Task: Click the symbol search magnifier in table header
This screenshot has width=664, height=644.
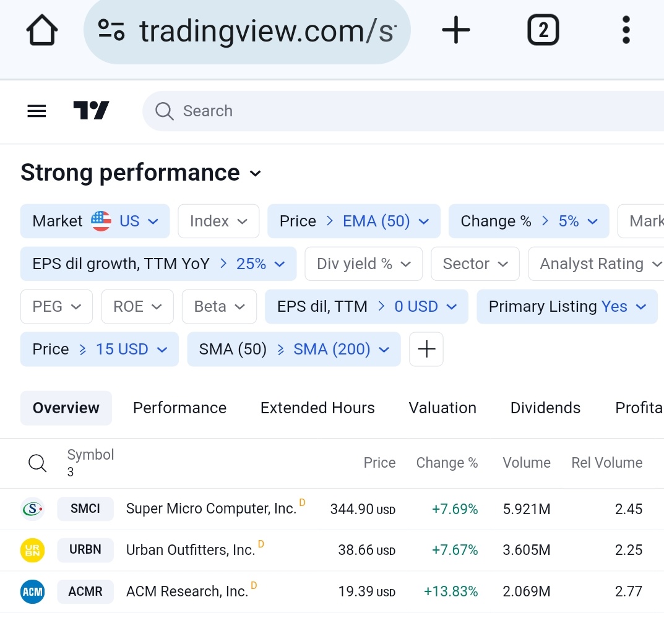Action: coord(37,463)
